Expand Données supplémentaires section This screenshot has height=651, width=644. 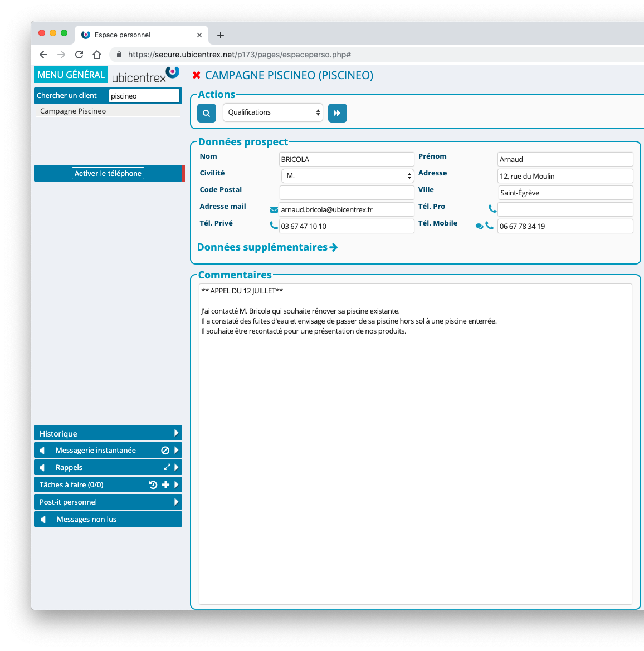[267, 247]
